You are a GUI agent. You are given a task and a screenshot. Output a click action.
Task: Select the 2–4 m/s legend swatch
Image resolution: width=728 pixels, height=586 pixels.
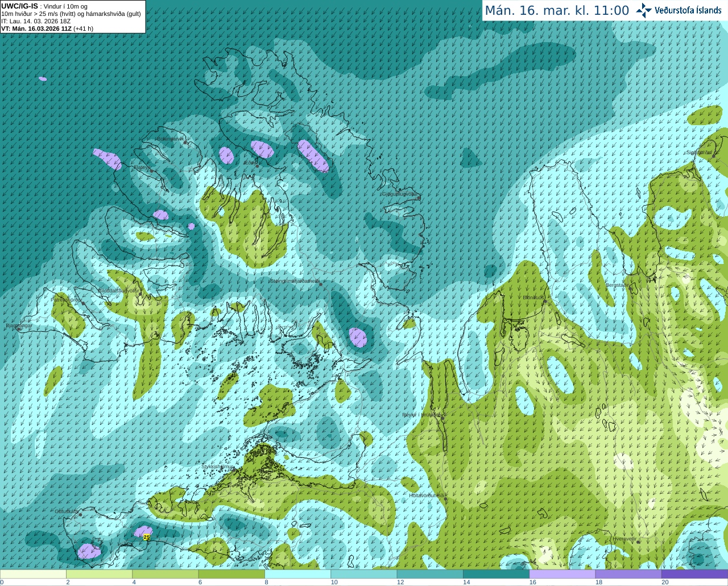tap(99, 573)
